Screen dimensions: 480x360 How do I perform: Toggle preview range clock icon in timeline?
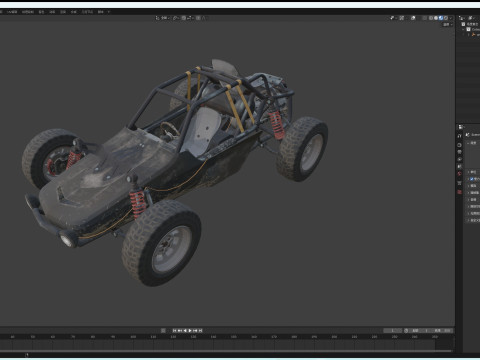[x=406, y=330]
